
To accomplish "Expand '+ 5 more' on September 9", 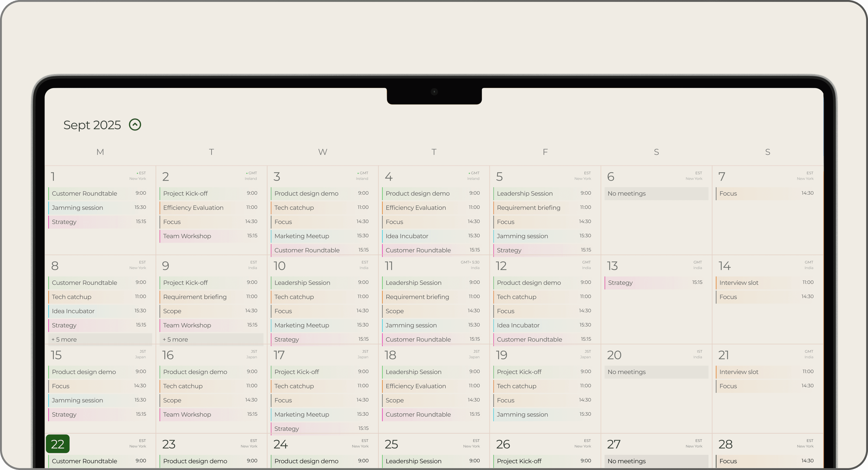I will 175,339.
